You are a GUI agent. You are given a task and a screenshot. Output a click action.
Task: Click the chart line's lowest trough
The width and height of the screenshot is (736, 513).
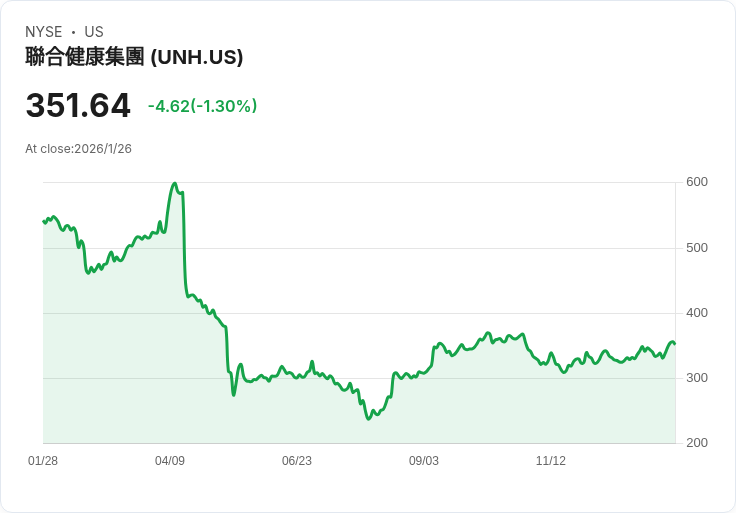tap(369, 418)
